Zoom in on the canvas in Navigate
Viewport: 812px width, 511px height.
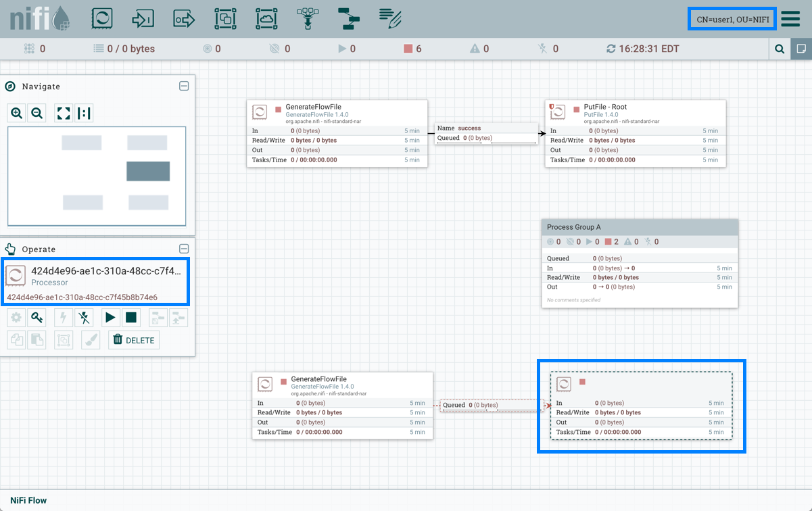[17, 114]
